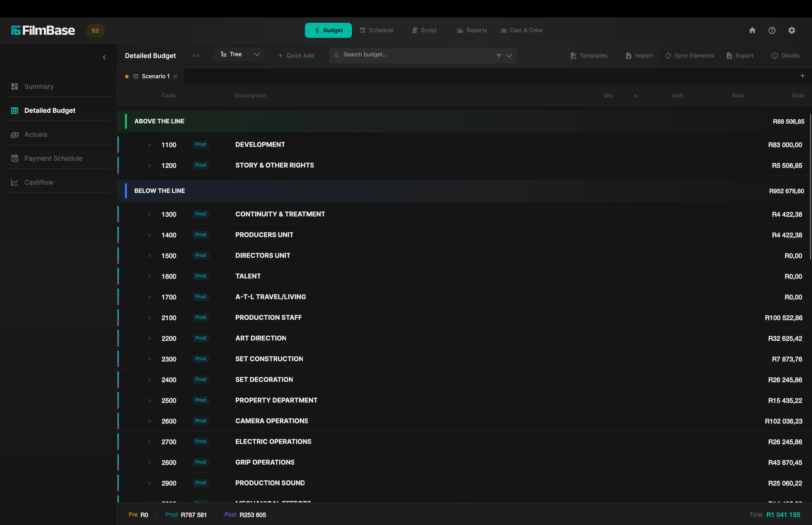This screenshot has width=812, height=525.
Task: Click the code brackets toggle icon
Action: (x=196, y=55)
